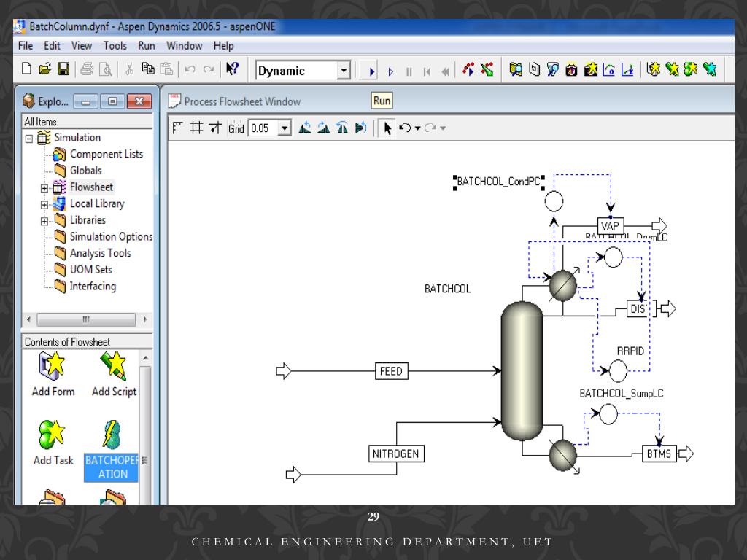Image resolution: width=747 pixels, height=560 pixels.
Task: Pause the simulation run
Action: pos(409,72)
